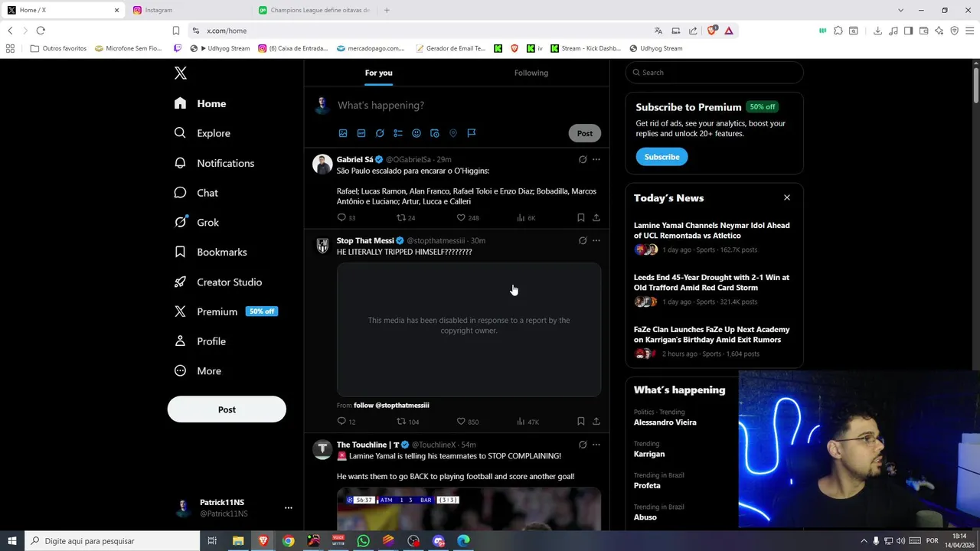Open Grok in the sidebar
The image size is (980, 551).
click(197, 222)
